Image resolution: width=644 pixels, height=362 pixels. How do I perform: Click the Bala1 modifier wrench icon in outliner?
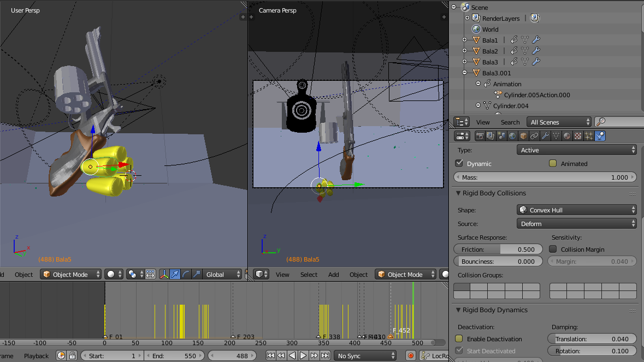click(536, 40)
